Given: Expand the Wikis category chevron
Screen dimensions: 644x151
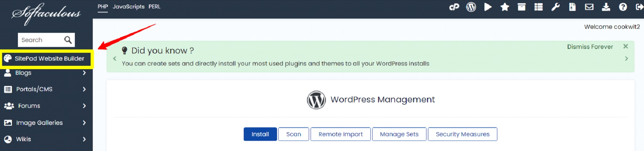Looking at the screenshot, I should click(x=84, y=139).
